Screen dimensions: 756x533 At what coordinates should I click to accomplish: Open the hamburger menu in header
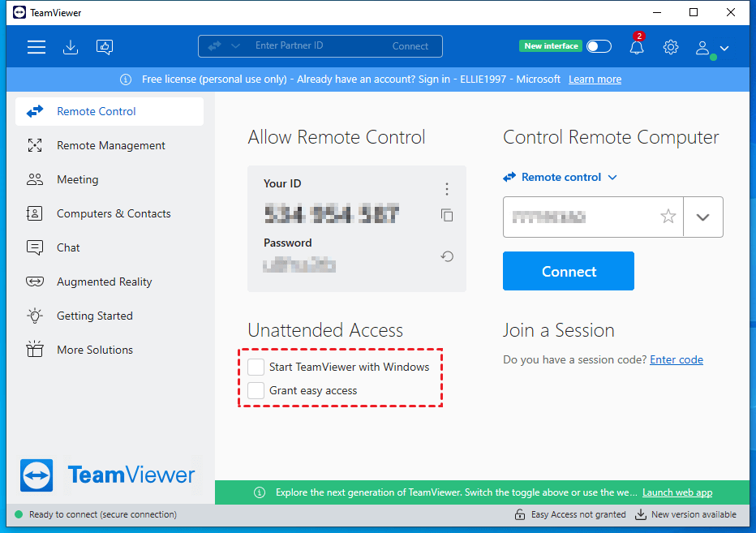tap(37, 47)
